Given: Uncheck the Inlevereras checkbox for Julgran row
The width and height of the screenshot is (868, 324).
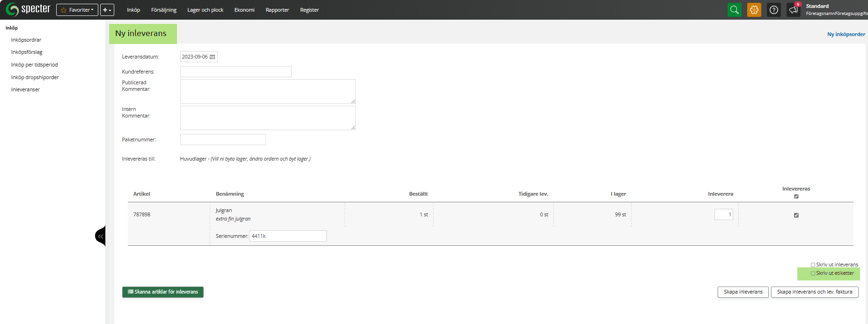Looking at the screenshot, I should [x=796, y=215].
